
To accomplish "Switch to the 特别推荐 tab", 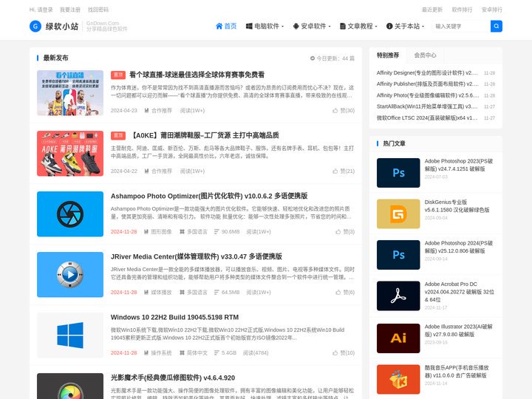I will (388, 55).
